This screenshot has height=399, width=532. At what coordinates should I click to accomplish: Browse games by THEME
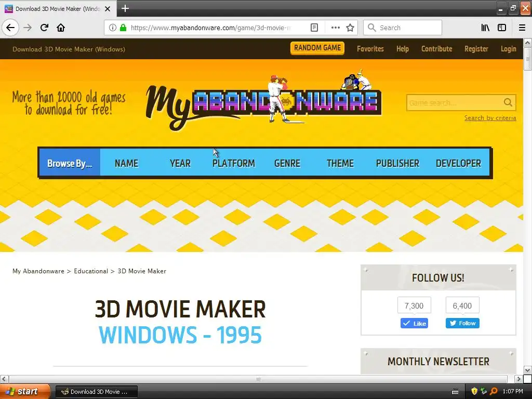[x=340, y=163]
